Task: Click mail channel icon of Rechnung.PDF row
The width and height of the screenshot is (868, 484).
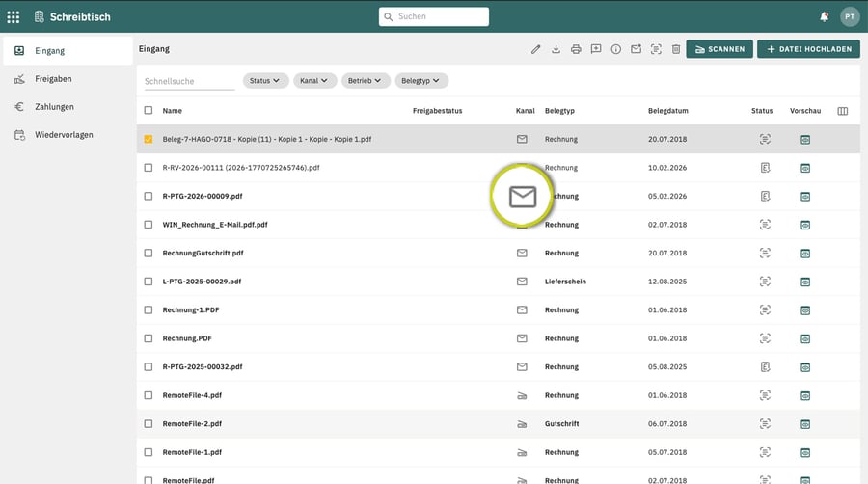Action: coord(522,338)
